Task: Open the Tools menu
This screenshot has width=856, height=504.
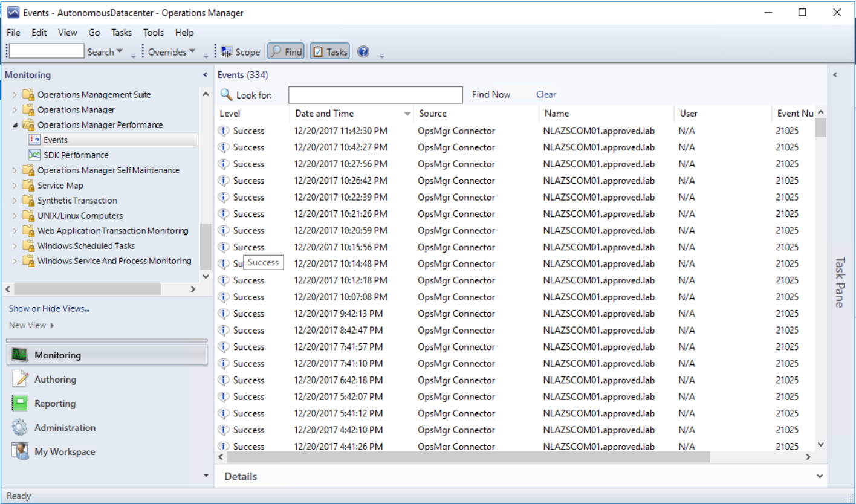Action: coord(153,33)
